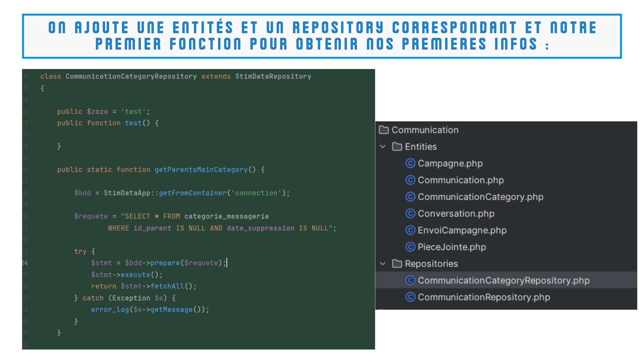The image size is (644, 362).
Task: Click line number 24 in the gutter
Action: tap(25, 263)
